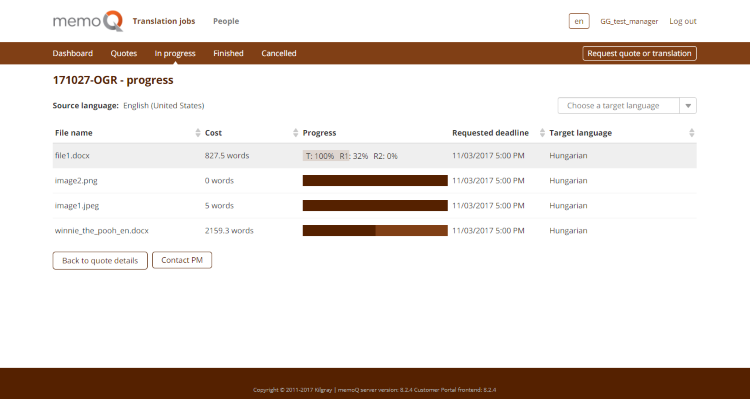Go to the Quotes tab

point(124,53)
